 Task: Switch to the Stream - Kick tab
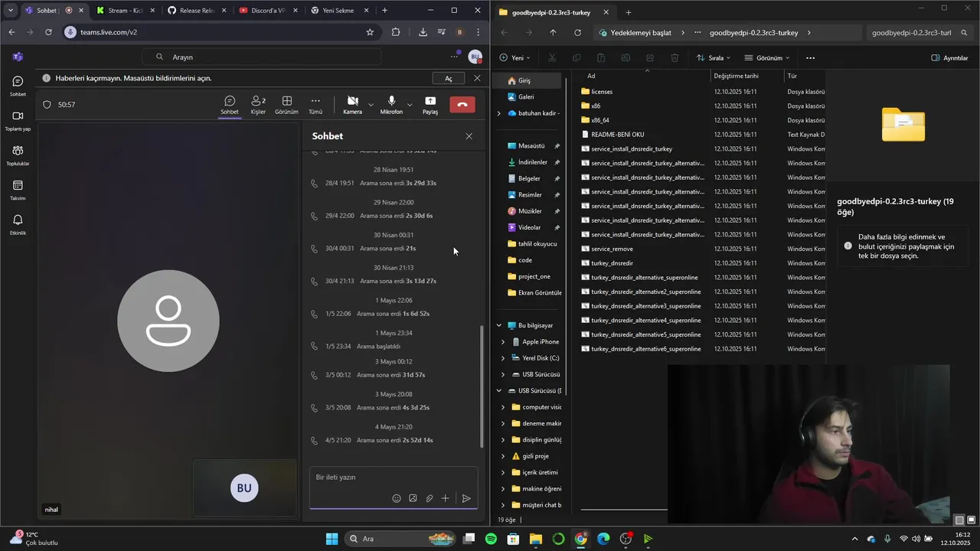tap(125, 11)
